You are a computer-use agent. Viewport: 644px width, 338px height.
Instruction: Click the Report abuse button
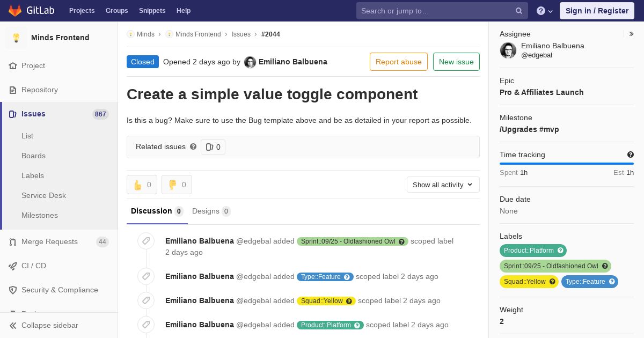(399, 62)
